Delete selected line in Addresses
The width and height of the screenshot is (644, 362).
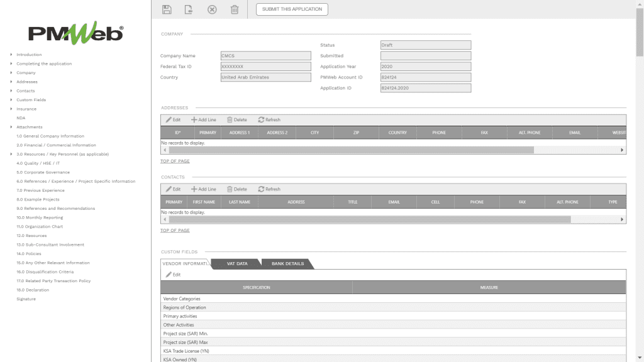coord(237,120)
